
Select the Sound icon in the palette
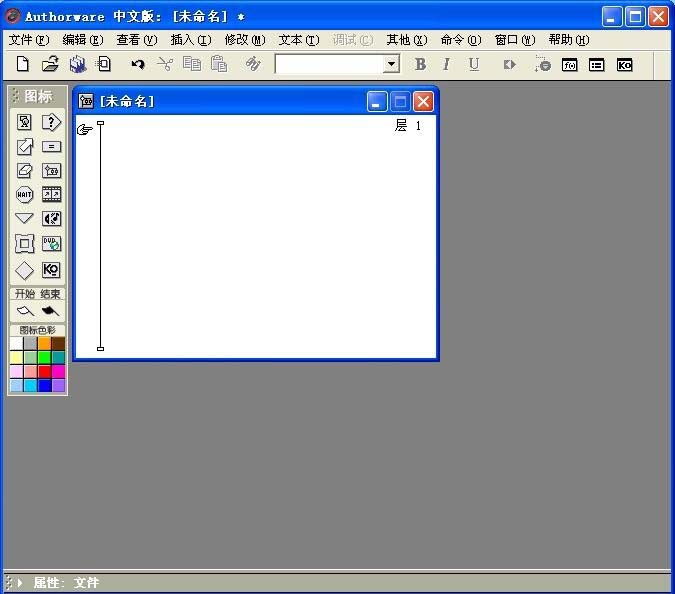coord(51,219)
